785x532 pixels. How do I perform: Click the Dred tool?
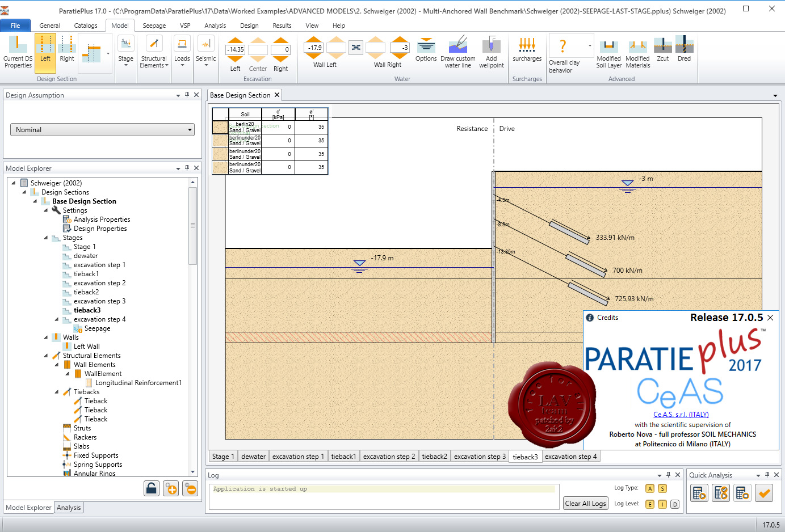click(685, 50)
